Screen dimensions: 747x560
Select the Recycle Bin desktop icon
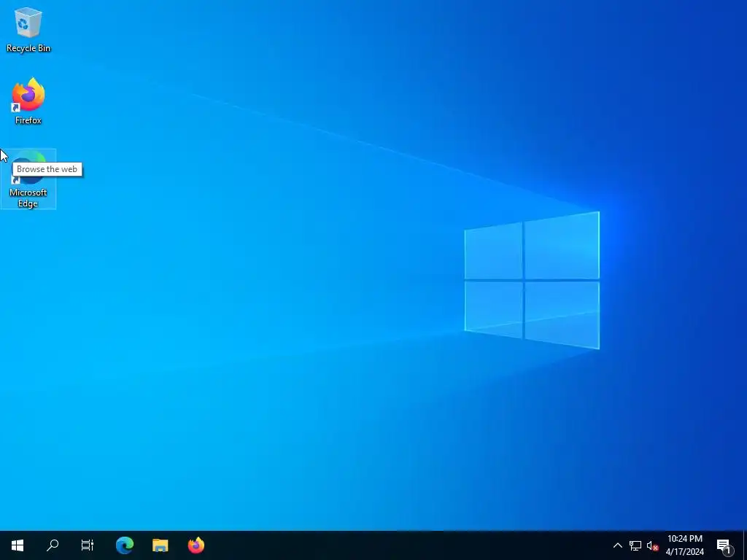click(x=28, y=29)
